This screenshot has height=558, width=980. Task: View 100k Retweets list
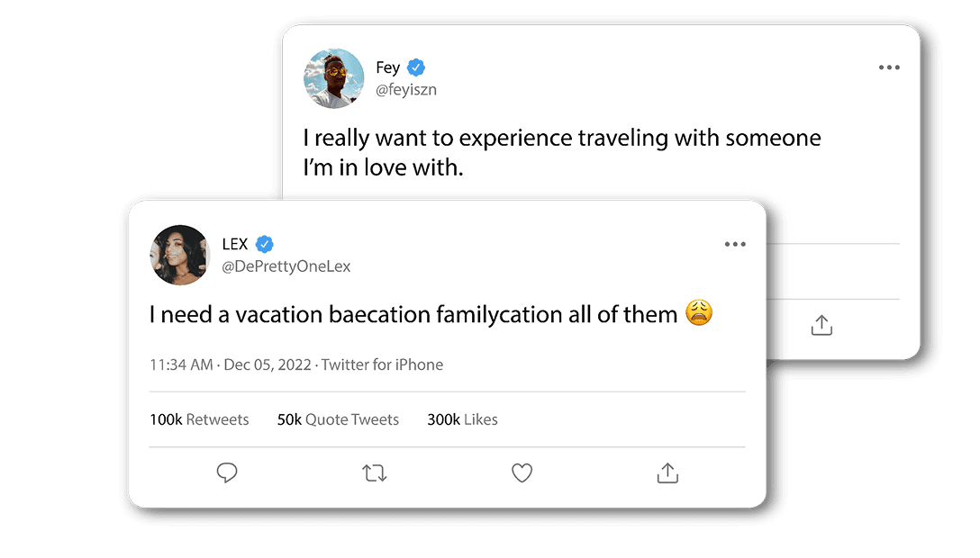[199, 419]
